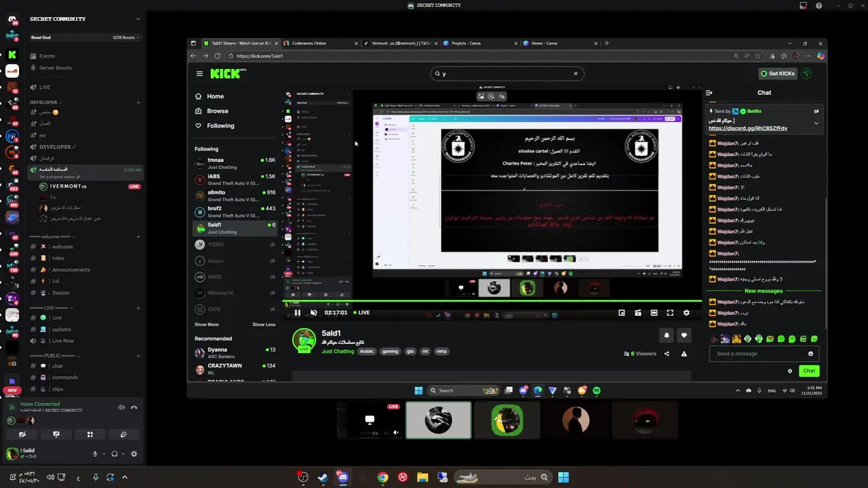Screen dimensions: 868x488
Task: Open s6mito channel in Following list
Action: (235, 196)
